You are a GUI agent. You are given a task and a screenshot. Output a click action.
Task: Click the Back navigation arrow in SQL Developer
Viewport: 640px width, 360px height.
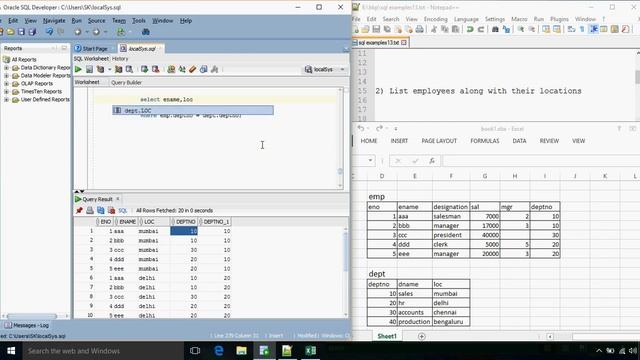tap(78, 31)
